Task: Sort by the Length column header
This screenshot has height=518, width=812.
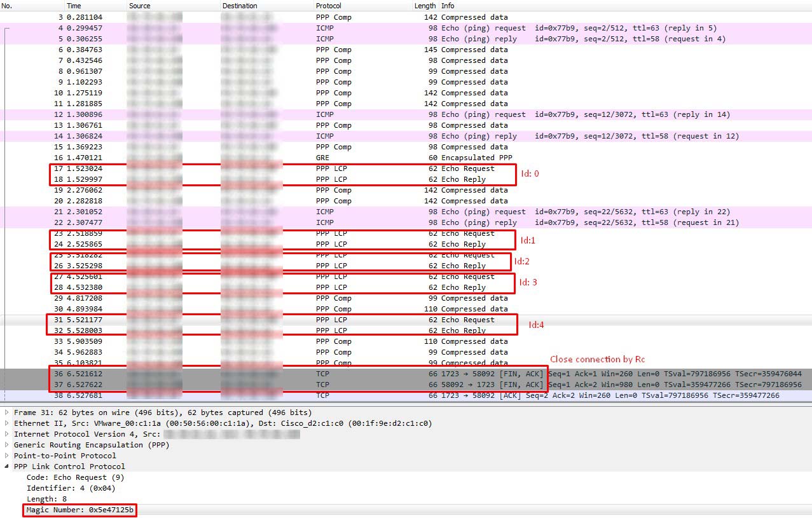Action: click(425, 6)
